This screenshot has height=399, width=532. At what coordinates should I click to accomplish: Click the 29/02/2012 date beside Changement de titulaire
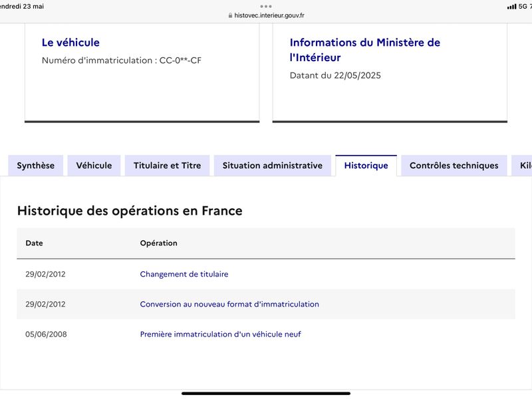(45, 274)
